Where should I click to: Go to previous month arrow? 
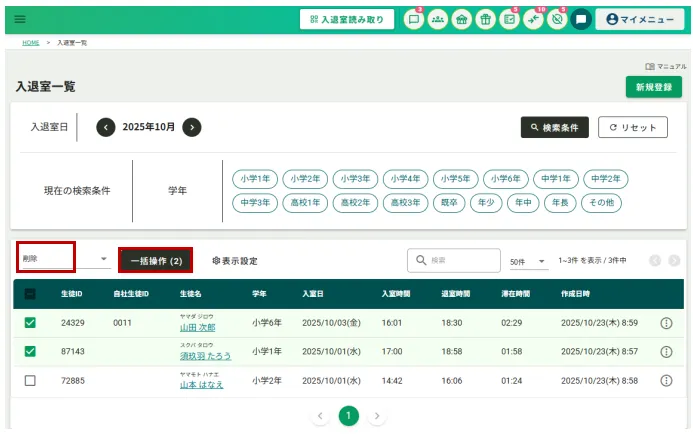click(106, 127)
